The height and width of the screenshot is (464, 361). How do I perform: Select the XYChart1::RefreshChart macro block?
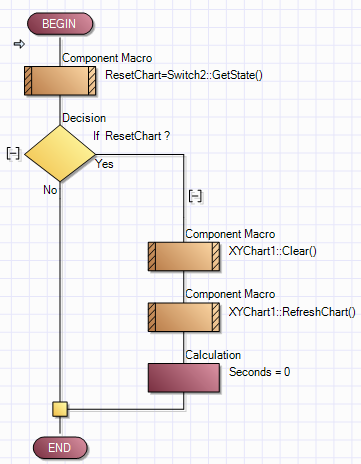(x=184, y=317)
